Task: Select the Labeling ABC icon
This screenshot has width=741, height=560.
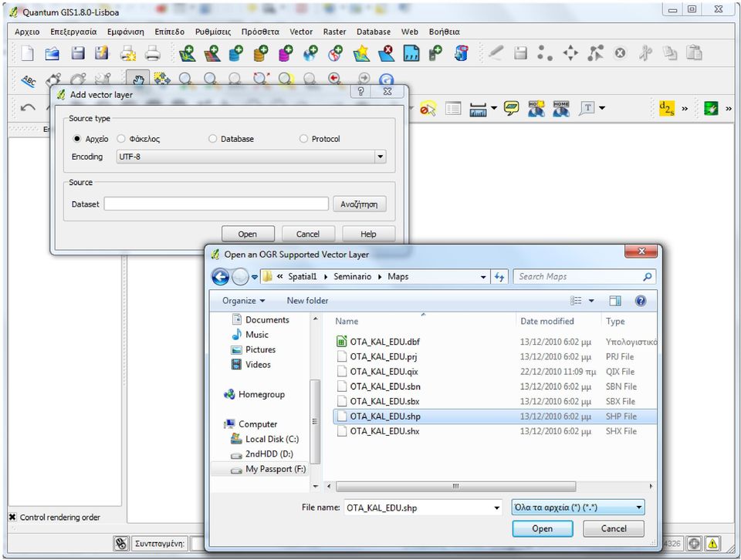Action: (x=29, y=81)
